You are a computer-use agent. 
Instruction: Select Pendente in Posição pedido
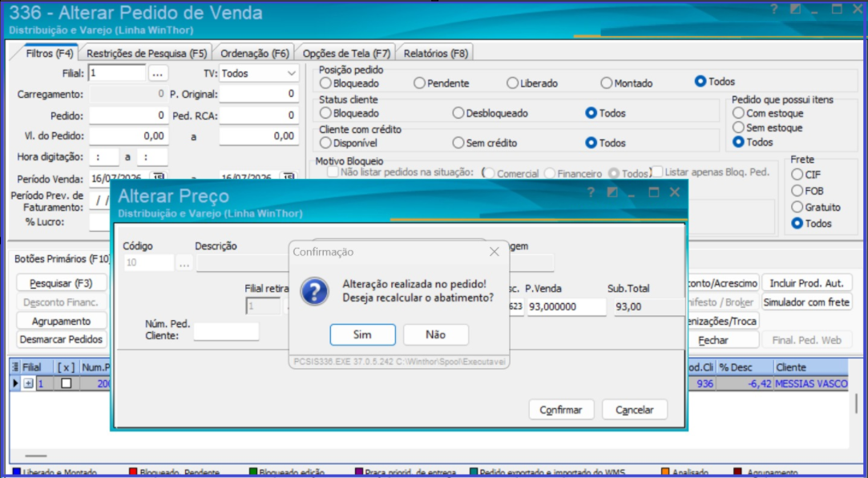442,83
